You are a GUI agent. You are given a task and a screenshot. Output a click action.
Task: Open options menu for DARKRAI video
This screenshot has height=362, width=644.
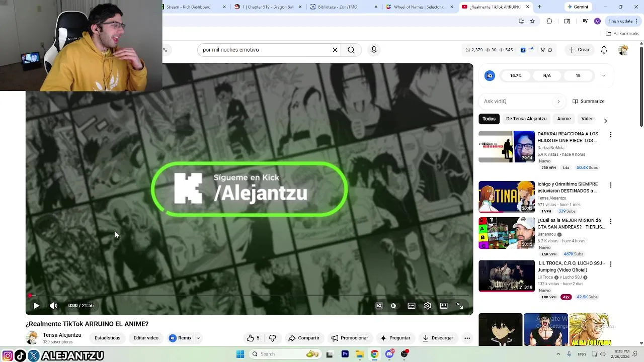coord(611,135)
